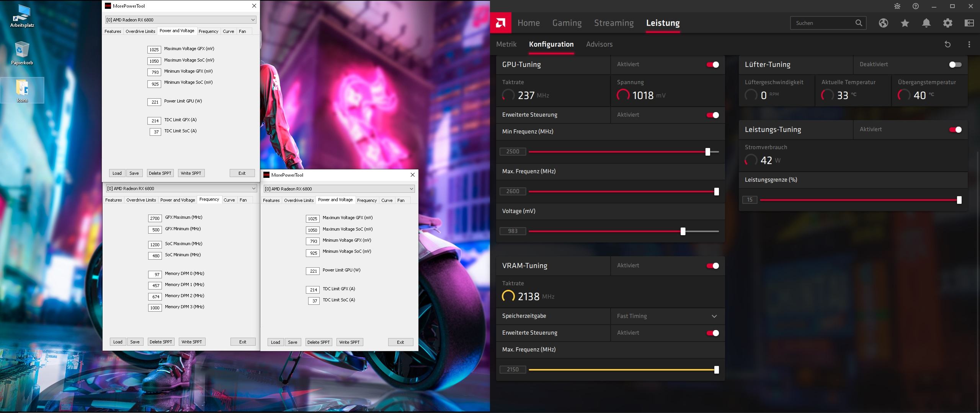The width and height of the screenshot is (980, 413).
Task: Open the Metrik sub-tab
Action: click(x=506, y=44)
